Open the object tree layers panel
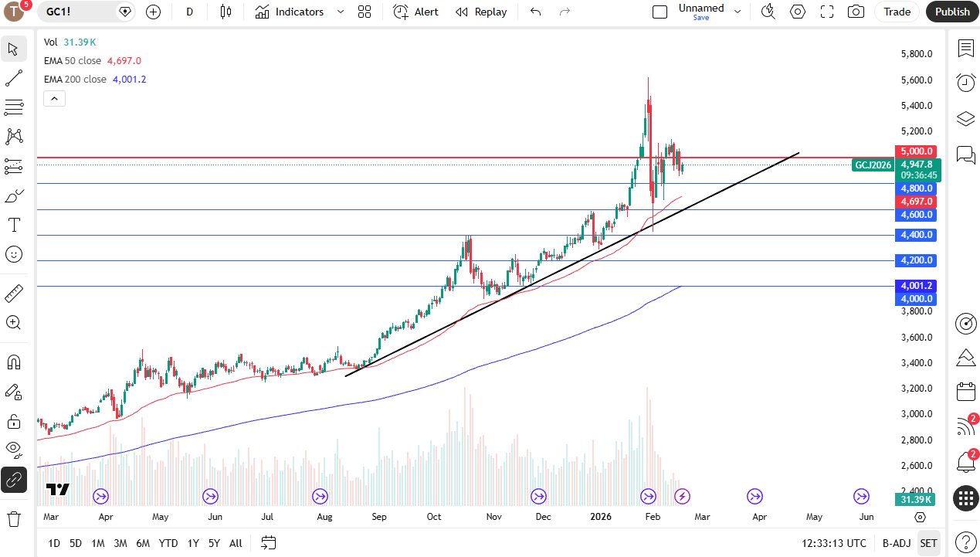 (966, 119)
